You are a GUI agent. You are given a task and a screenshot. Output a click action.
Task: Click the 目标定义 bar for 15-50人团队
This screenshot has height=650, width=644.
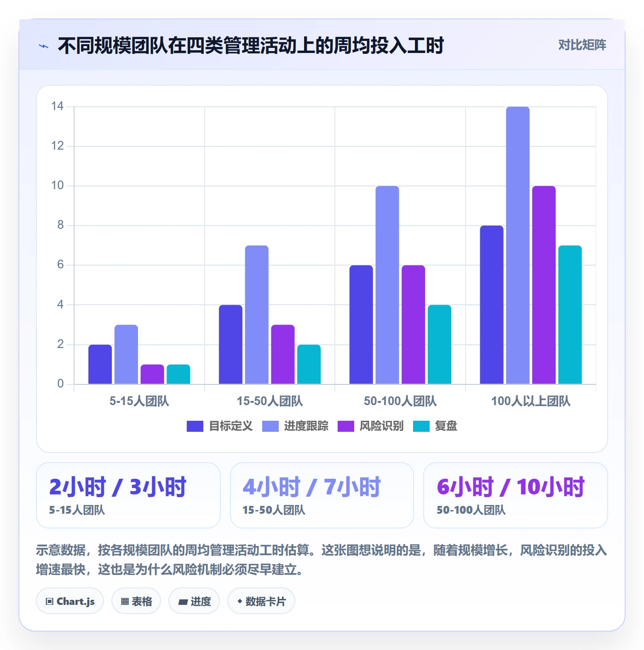230,344
